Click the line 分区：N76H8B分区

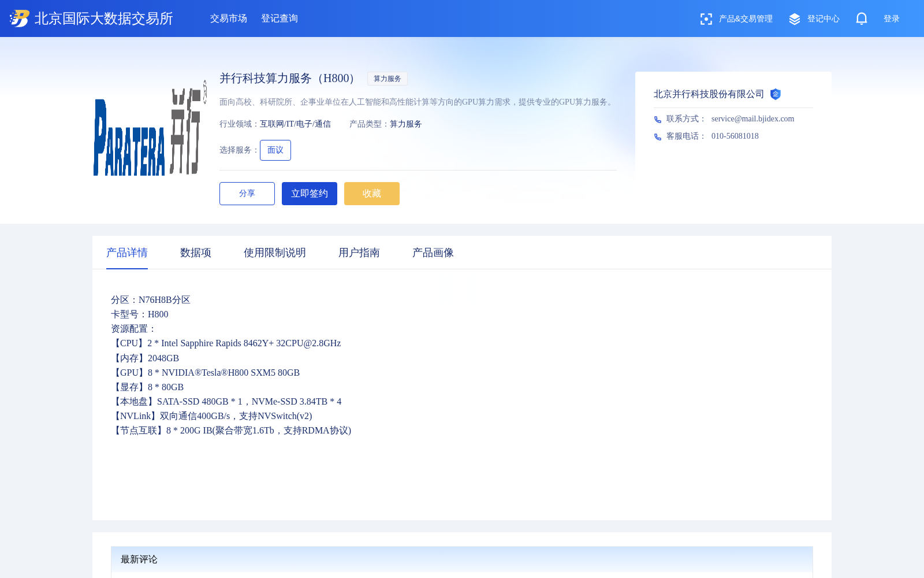(x=151, y=300)
